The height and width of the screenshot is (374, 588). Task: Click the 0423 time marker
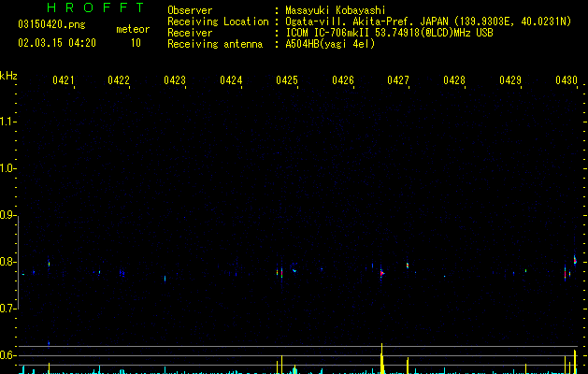tap(175, 80)
